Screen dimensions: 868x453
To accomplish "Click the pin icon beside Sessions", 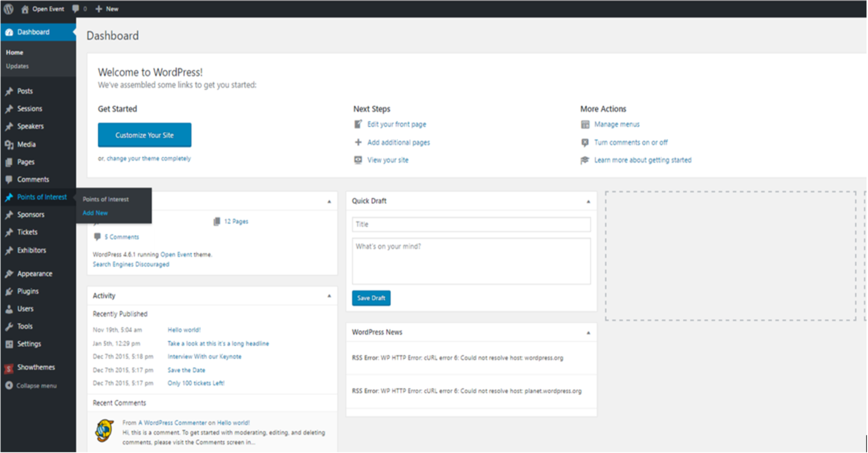I will point(9,109).
